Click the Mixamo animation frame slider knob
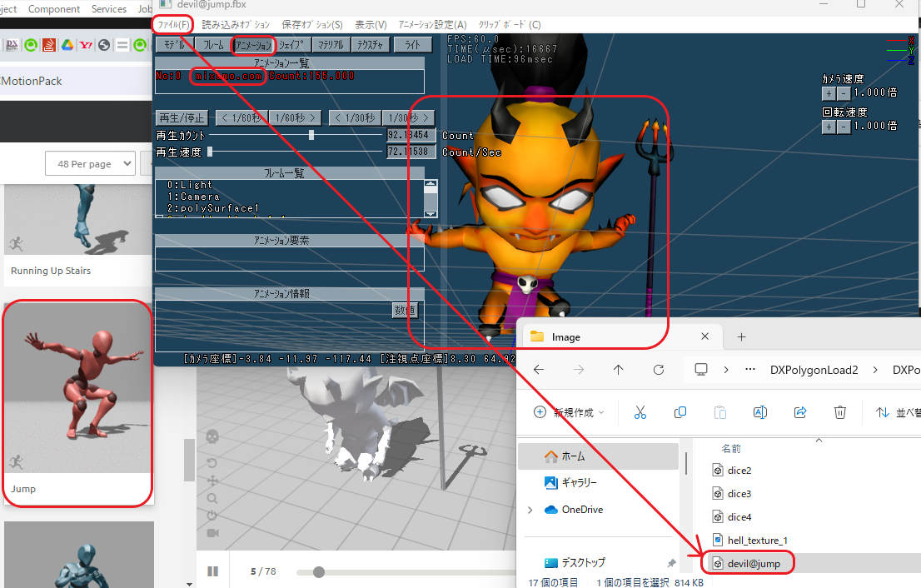 (318, 571)
